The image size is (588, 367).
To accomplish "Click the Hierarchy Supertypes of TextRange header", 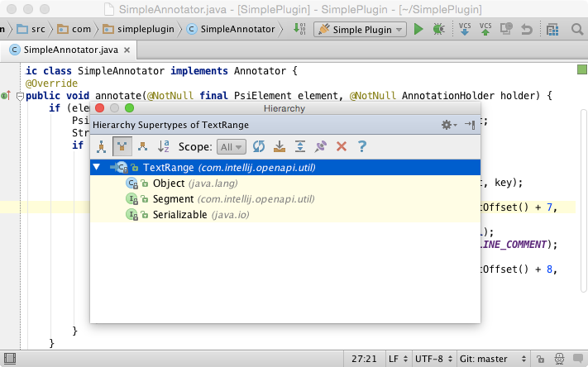I will 170,125.
